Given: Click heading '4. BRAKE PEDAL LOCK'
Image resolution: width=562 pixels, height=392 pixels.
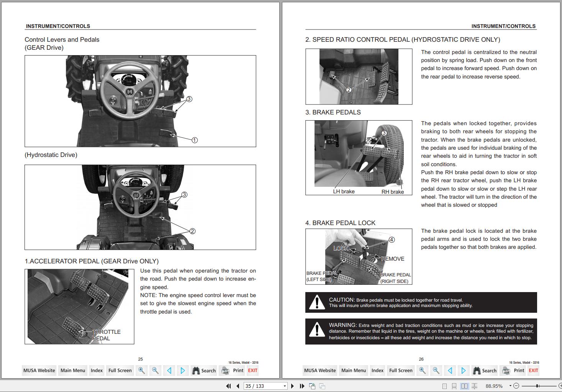Looking at the screenshot, I should (x=340, y=223).
